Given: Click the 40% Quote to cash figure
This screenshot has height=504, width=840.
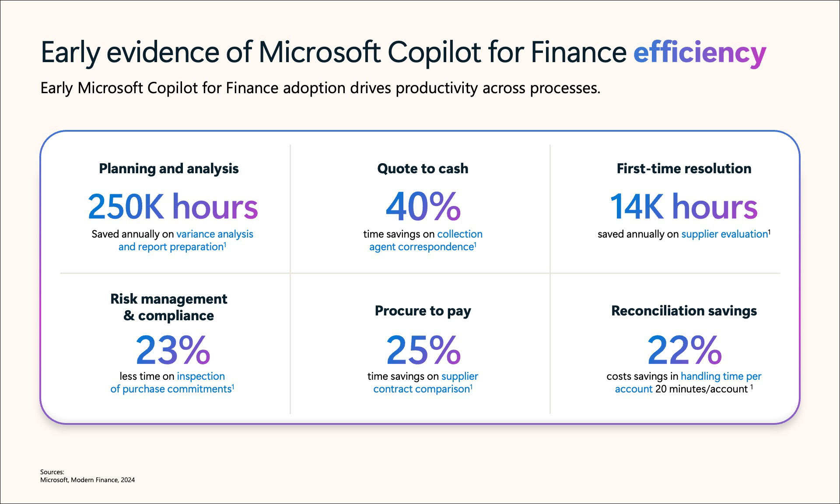Looking at the screenshot, I should pyautogui.click(x=423, y=206).
